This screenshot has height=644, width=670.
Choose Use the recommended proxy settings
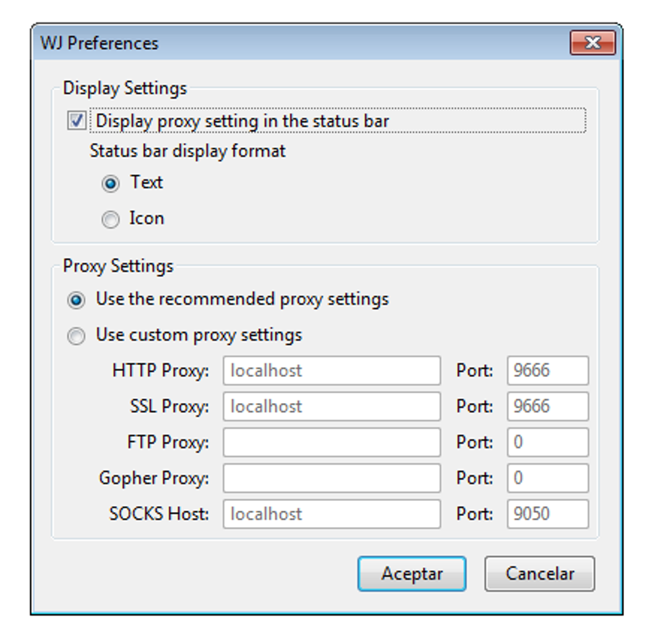click(77, 301)
